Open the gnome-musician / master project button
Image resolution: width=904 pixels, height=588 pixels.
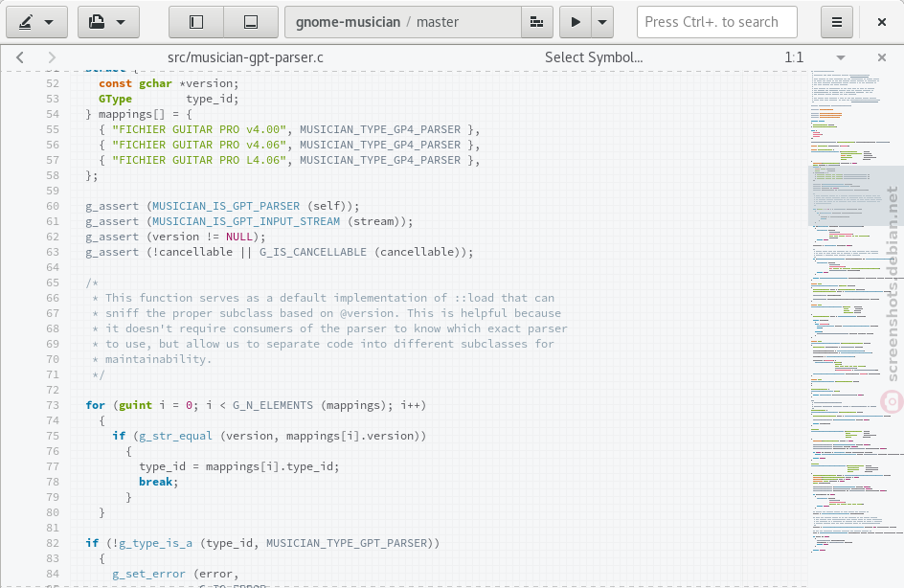pos(403,22)
